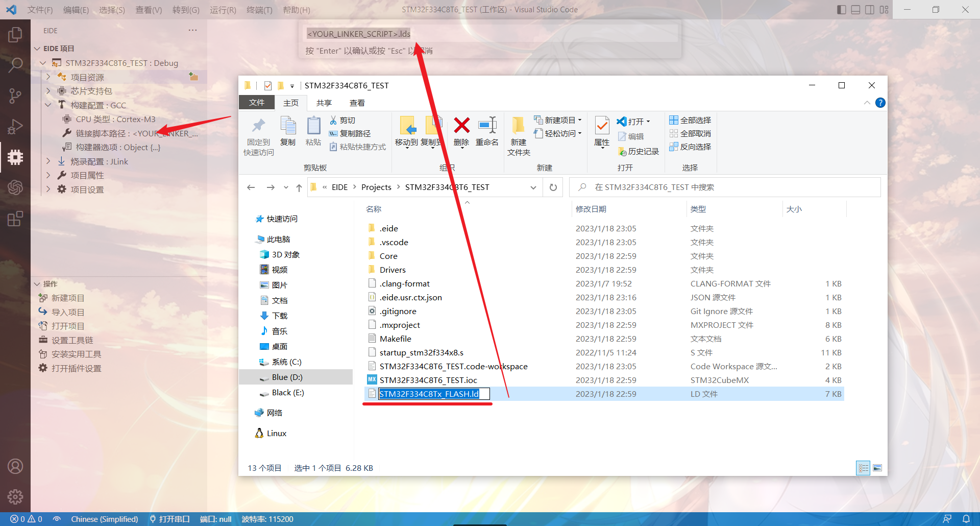Switch to the 查看 ribbon tab
The height and width of the screenshot is (526, 980).
tap(357, 103)
